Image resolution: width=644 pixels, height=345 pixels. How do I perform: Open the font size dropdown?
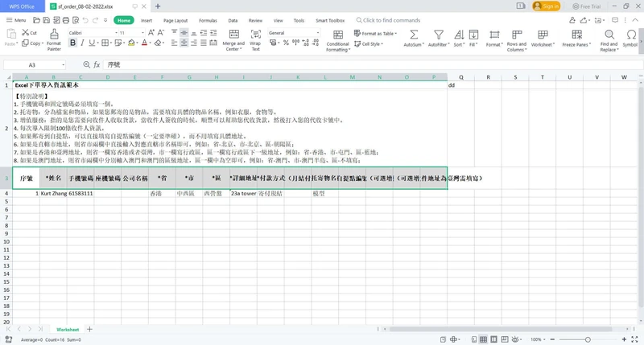pyautogui.click(x=142, y=33)
